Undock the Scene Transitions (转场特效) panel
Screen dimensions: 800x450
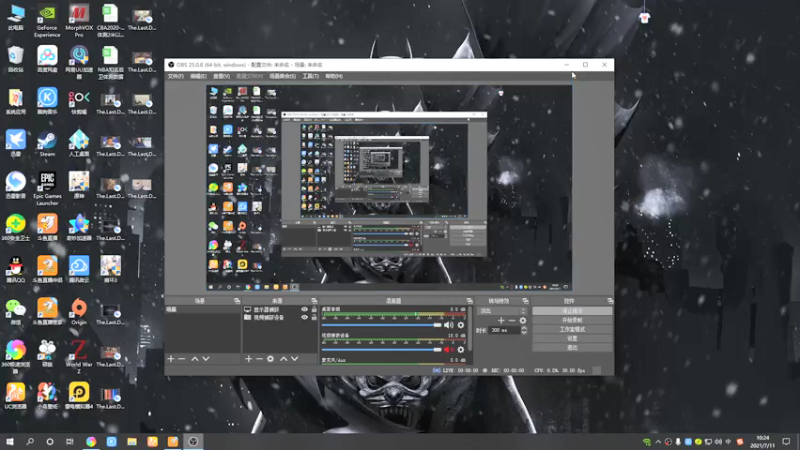point(525,301)
